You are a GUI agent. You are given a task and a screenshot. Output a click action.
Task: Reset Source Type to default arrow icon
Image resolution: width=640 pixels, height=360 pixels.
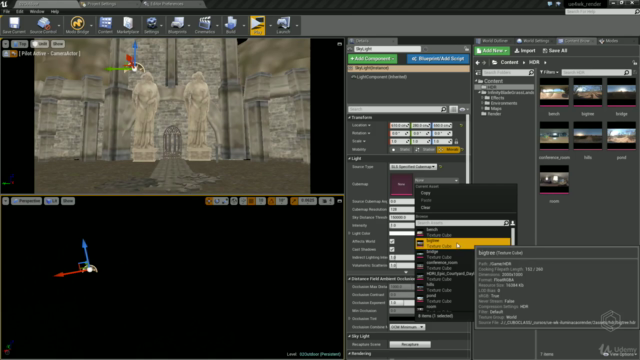tap(441, 167)
